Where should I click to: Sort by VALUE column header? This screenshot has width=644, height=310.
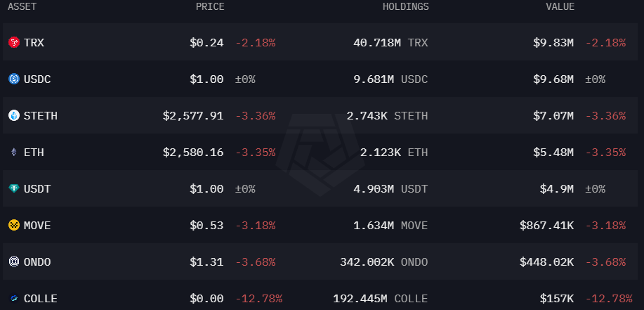point(560,6)
